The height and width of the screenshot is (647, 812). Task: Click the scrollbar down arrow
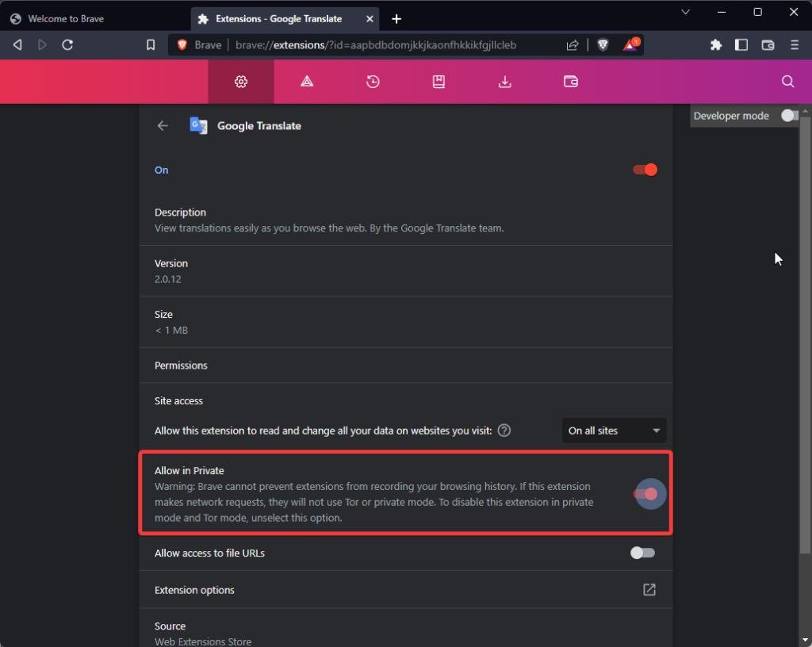click(805, 641)
